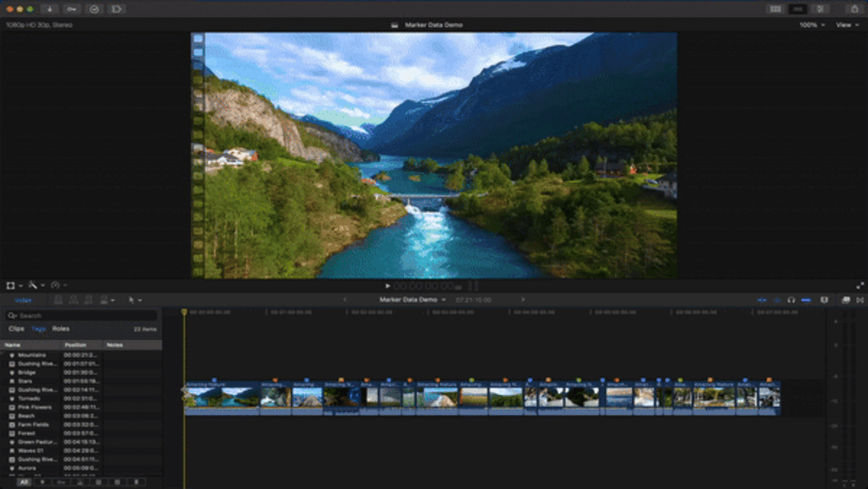Select the Waves 01 marker row
The height and width of the screenshot is (489, 868).
click(x=80, y=451)
